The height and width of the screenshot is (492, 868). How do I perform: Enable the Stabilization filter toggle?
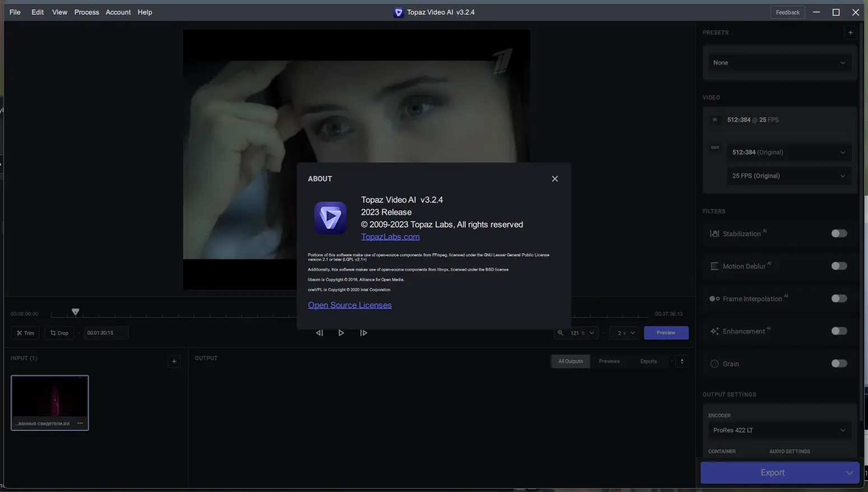point(839,234)
